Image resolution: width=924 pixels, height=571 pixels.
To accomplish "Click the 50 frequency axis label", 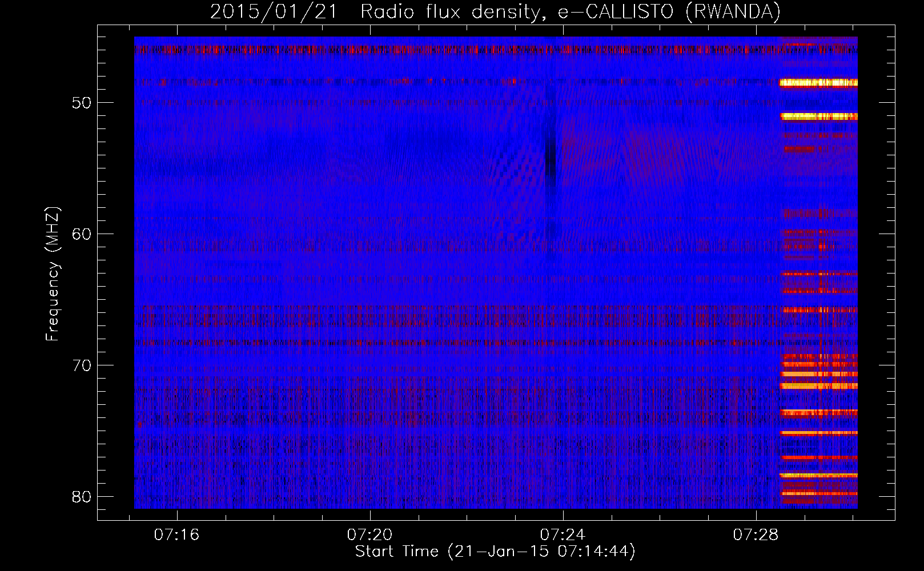I will 82,103.
